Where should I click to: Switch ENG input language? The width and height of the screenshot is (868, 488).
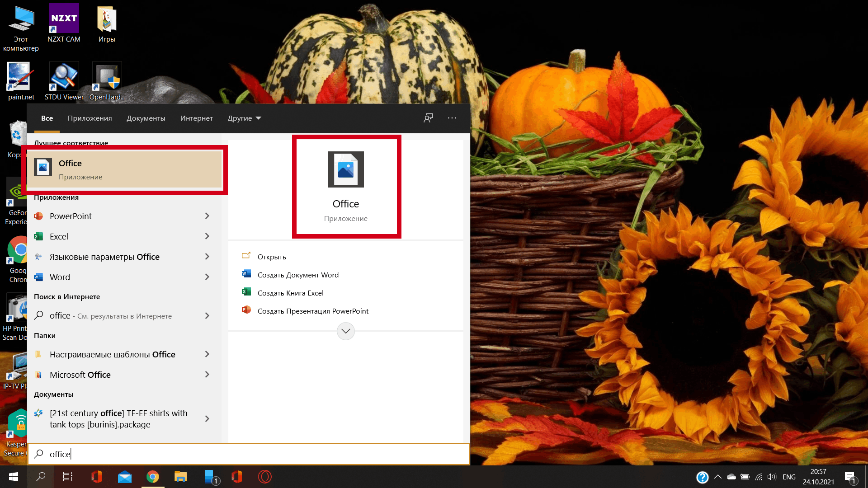click(x=789, y=477)
